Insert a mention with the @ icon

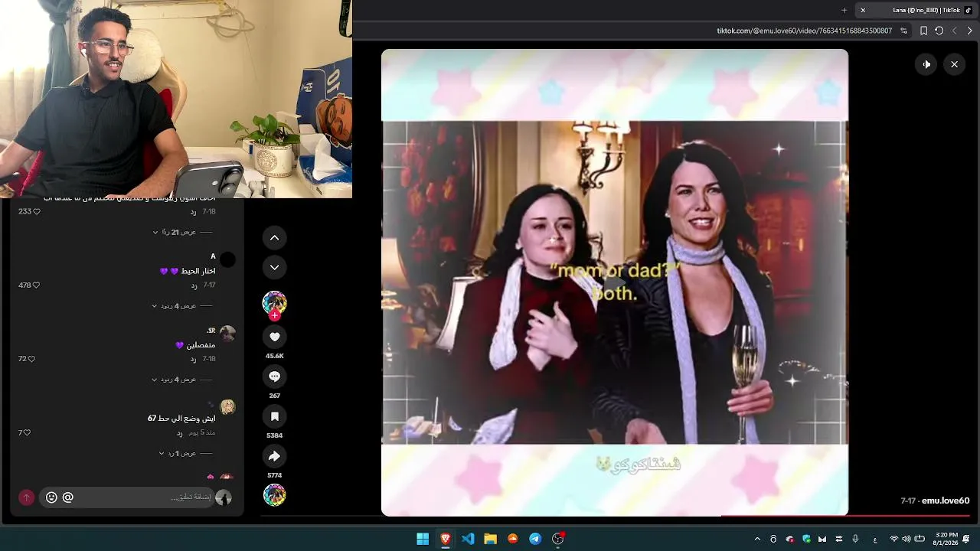(68, 497)
